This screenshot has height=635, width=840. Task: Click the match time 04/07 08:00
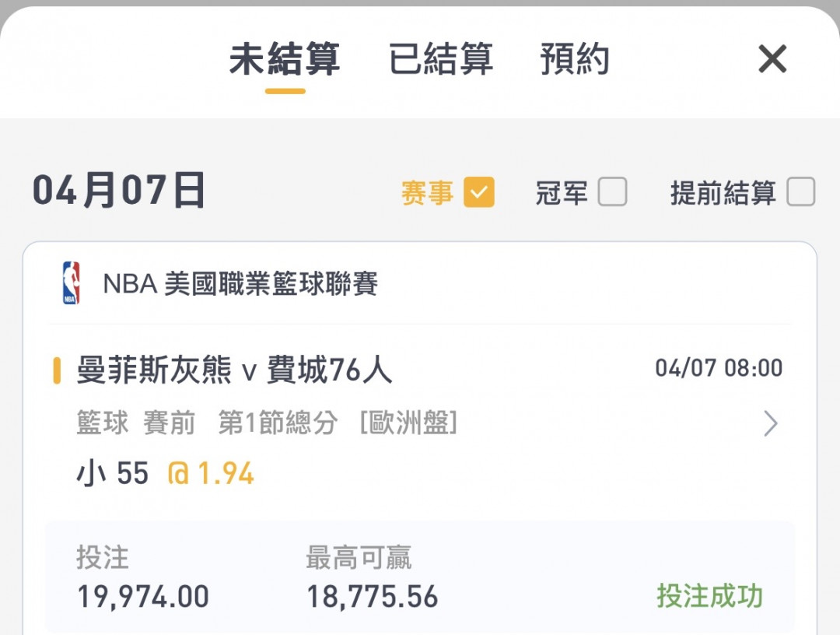point(719,368)
